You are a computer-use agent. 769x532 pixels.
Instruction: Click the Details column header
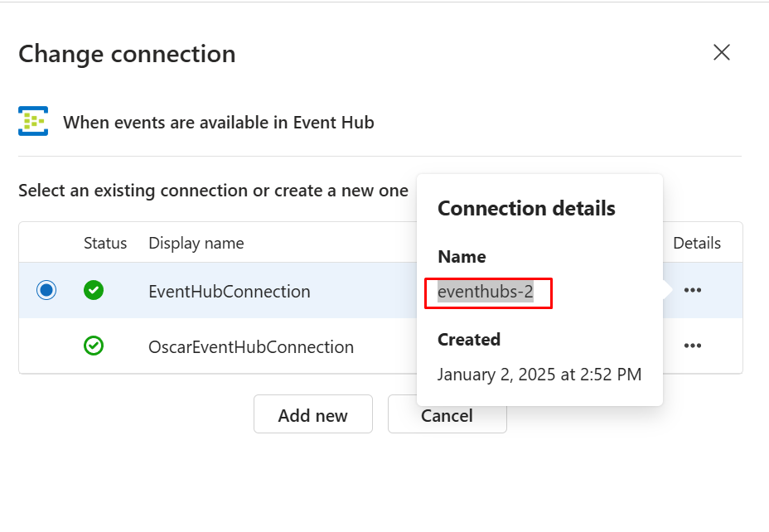click(696, 243)
